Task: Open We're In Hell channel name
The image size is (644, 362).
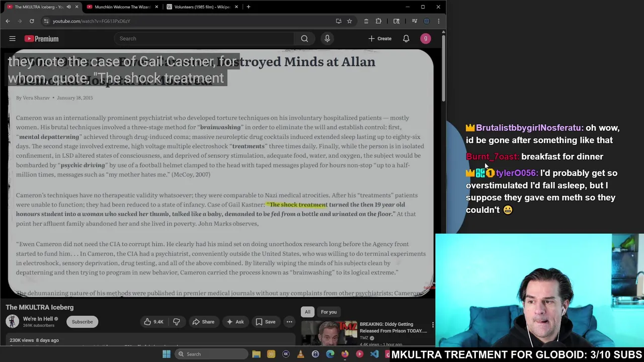Action: [38, 319]
